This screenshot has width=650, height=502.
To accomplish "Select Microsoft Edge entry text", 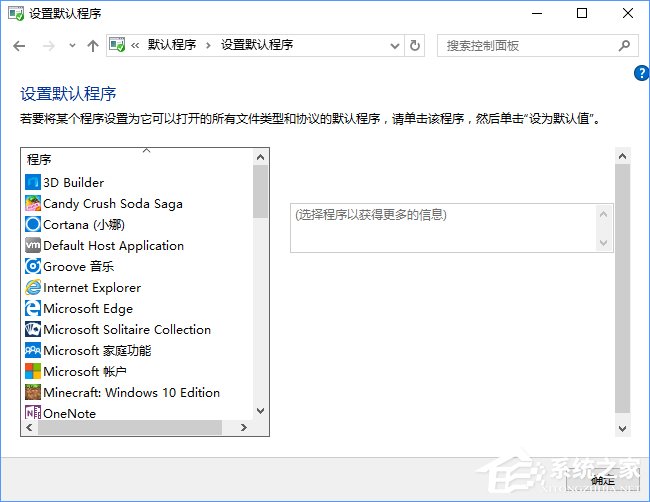I will pyautogui.click(x=88, y=308).
